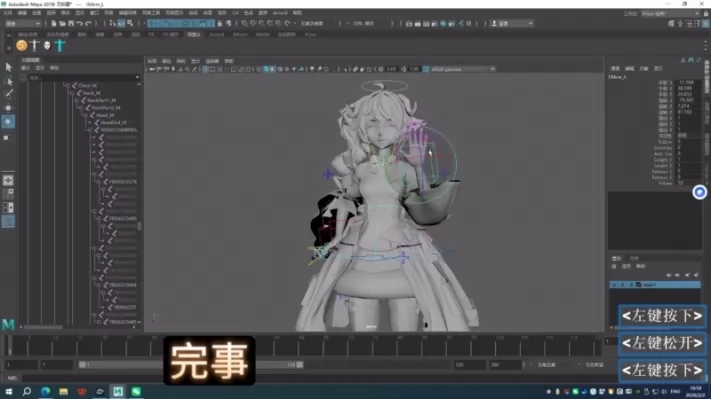
Task: Toggle layer1 visibility V box
Action: tap(614, 285)
